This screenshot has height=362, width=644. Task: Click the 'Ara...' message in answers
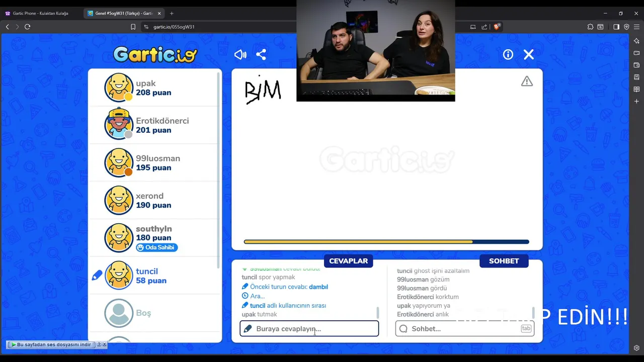(253, 296)
